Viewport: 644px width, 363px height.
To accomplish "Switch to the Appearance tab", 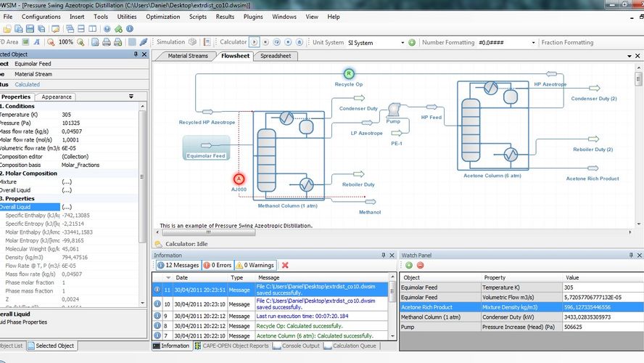I will 57,97.
